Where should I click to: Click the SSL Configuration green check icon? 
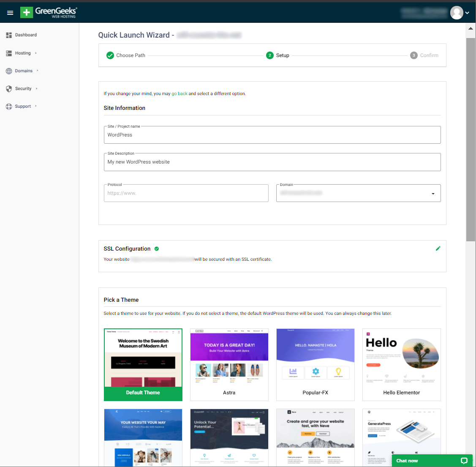tap(157, 249)
